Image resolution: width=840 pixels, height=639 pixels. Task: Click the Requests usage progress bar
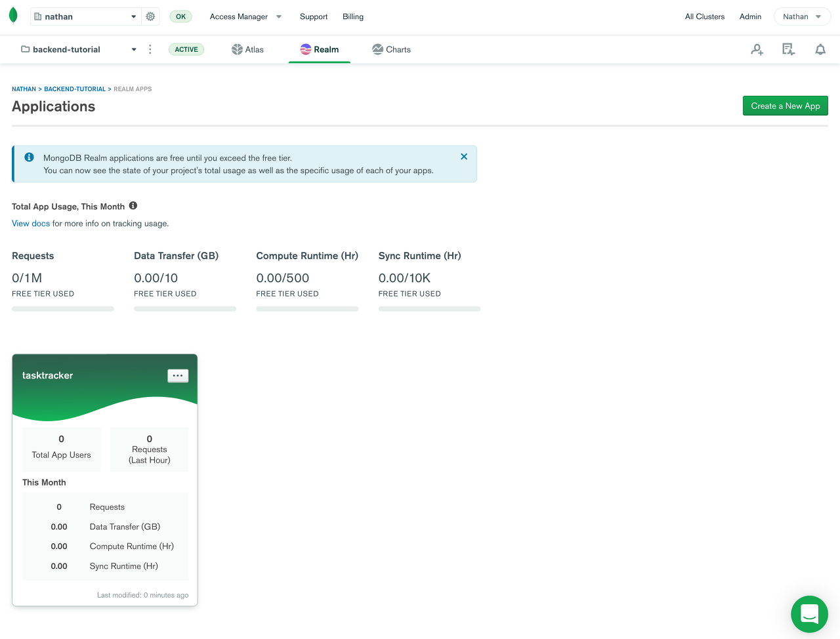[x=63, y=309]
